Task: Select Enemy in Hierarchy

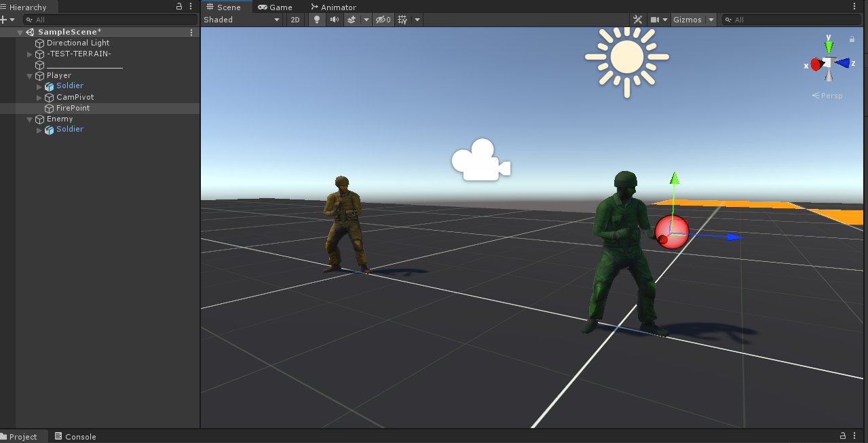Action: point(60,119)
